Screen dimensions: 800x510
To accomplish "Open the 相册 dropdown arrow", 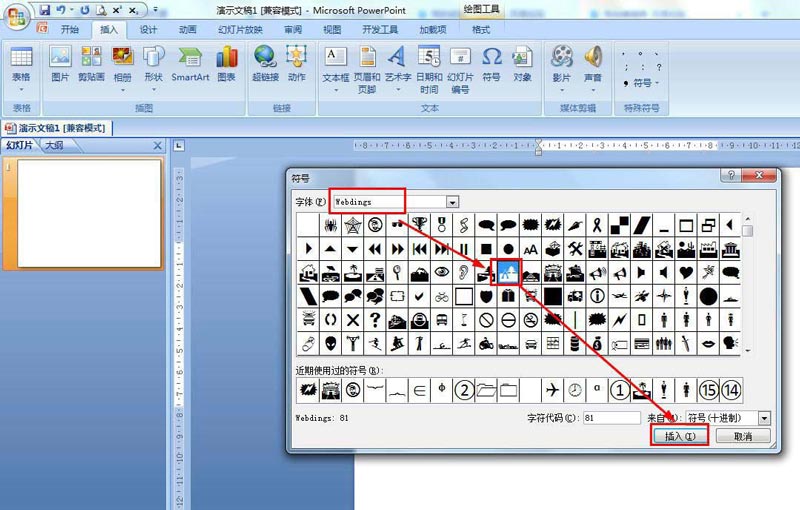I will click(122, 90).
